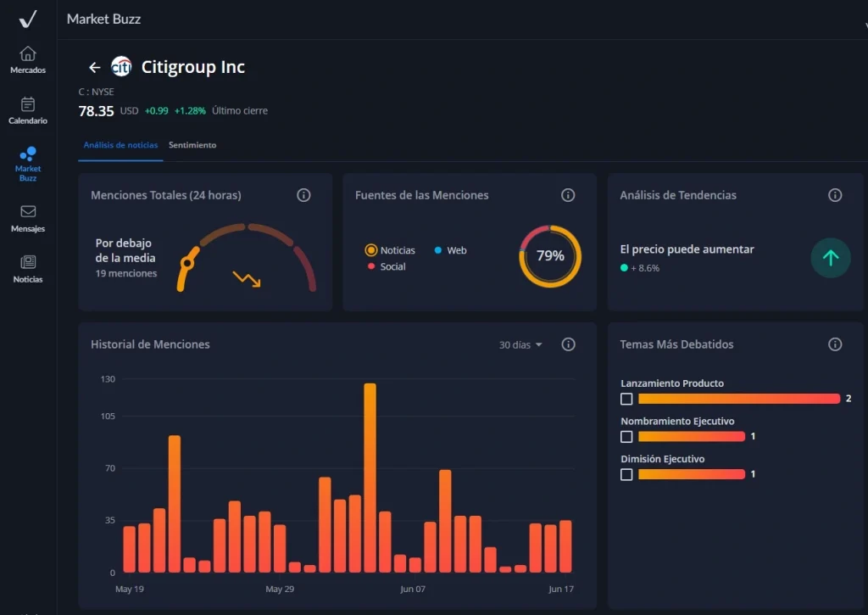Switch to Análisis de noticias tab
868x615 pixels.
pyautogui.click(x=120, y=145)
